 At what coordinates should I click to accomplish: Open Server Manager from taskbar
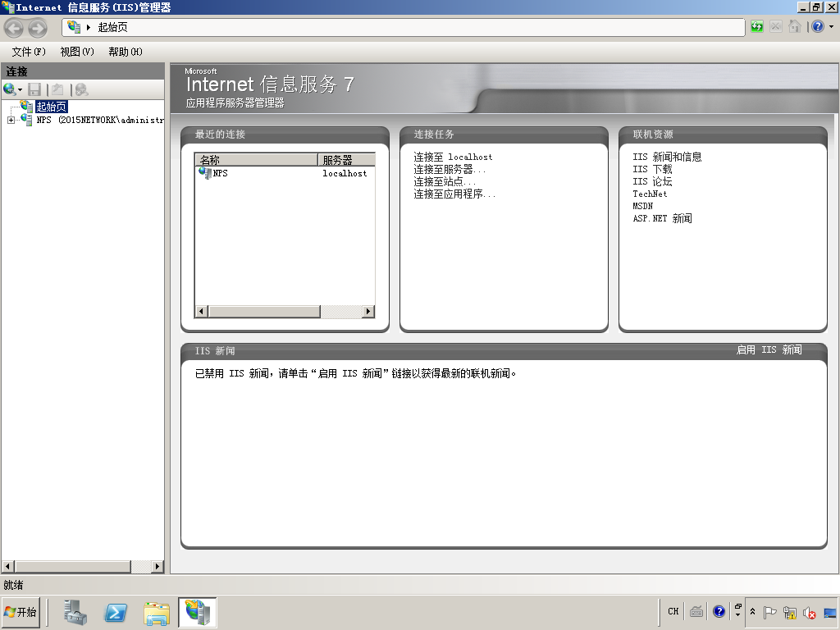click(75, 612)
